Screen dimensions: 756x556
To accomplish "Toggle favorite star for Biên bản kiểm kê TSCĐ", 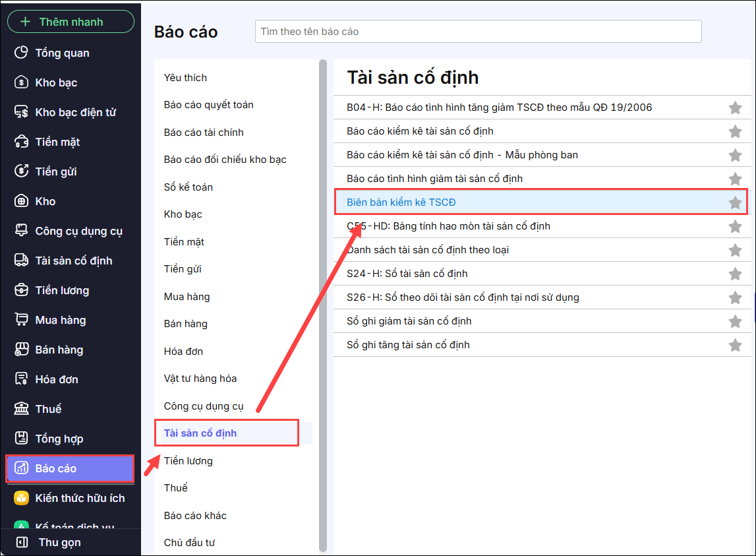I will click(x=735, y=202).
